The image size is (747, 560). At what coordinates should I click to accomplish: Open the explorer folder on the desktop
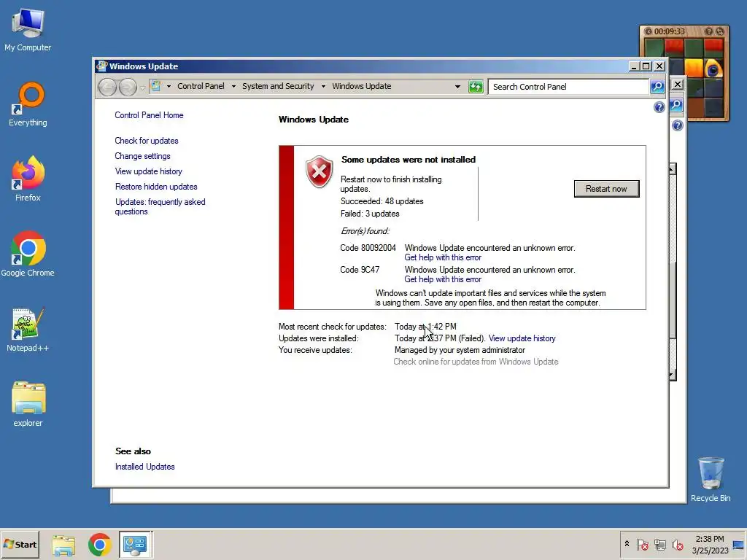coord(28,404)
